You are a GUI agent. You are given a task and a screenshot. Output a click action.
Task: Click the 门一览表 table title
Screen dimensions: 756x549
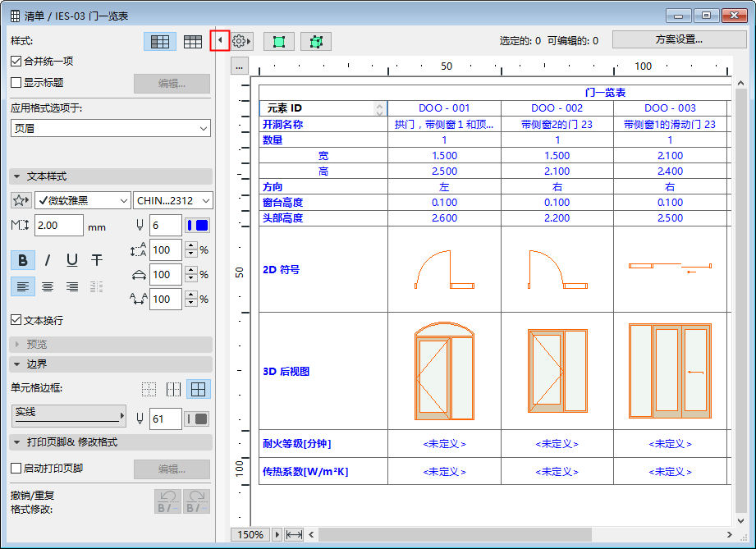[606, 93]
